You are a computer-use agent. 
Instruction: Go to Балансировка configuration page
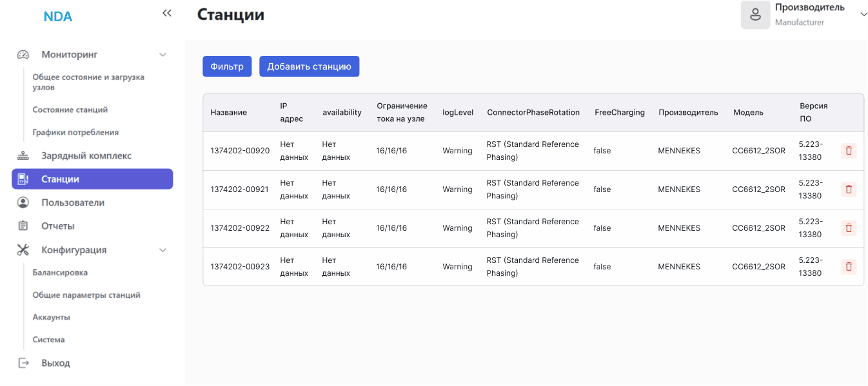pyautogui.click(x=60, y=273)
